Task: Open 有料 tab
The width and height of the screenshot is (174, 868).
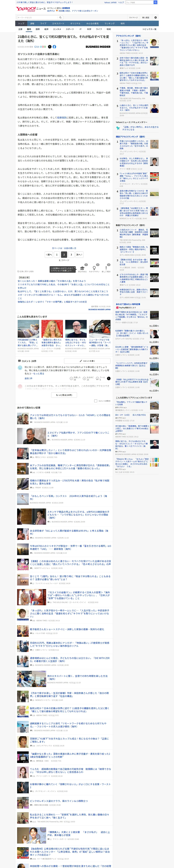Action: [x=123, y=24]
